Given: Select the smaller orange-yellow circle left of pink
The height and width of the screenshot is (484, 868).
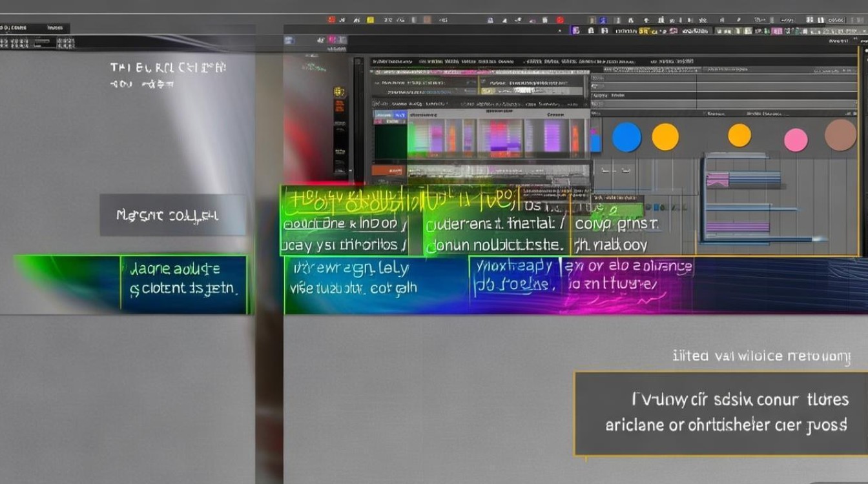Looking at the screenshot, I should coord(739,136).
